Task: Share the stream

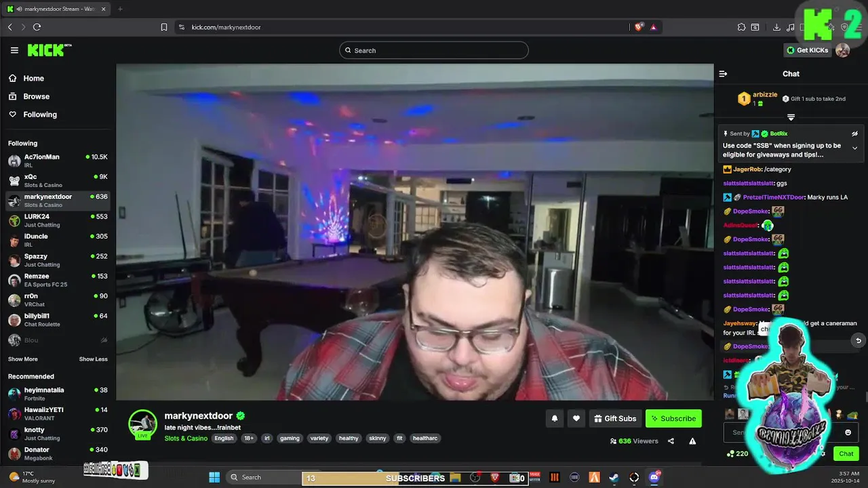Action: 671,441
